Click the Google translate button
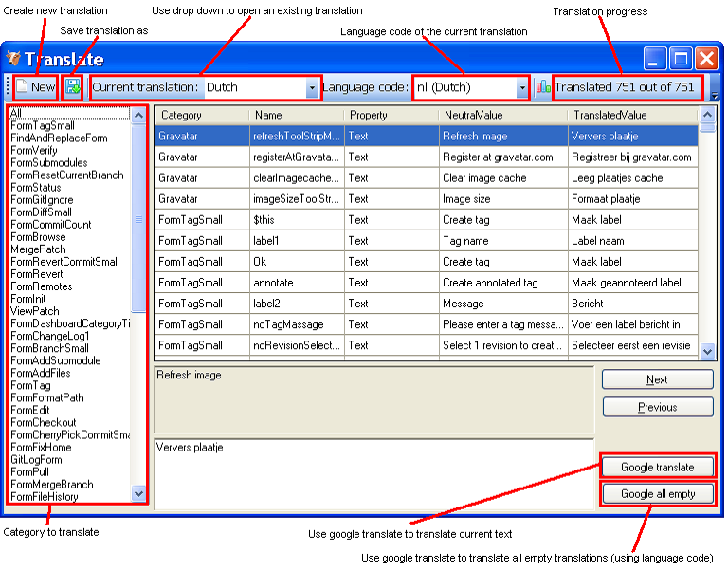 click(658, 467)
